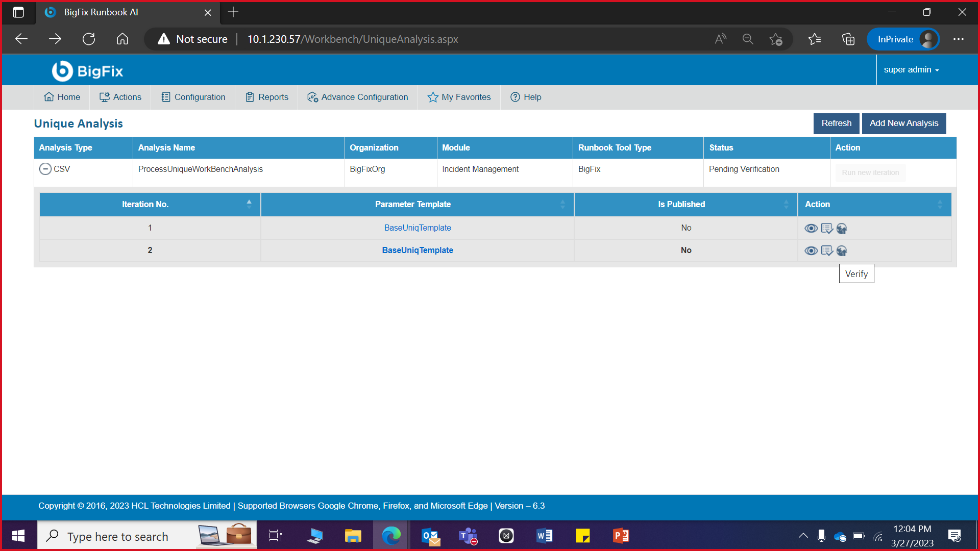Open the Configuration menu
980x551 pixels.
(193, 97)
